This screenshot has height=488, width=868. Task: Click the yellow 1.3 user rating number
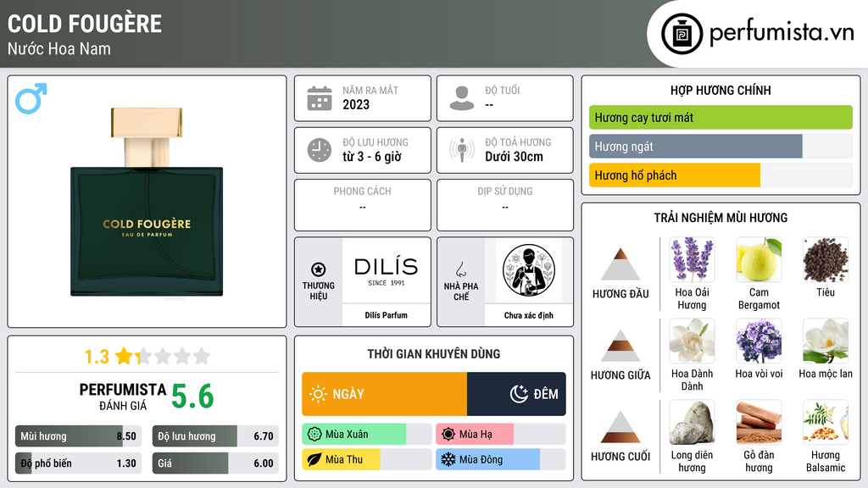pos(97,357)
